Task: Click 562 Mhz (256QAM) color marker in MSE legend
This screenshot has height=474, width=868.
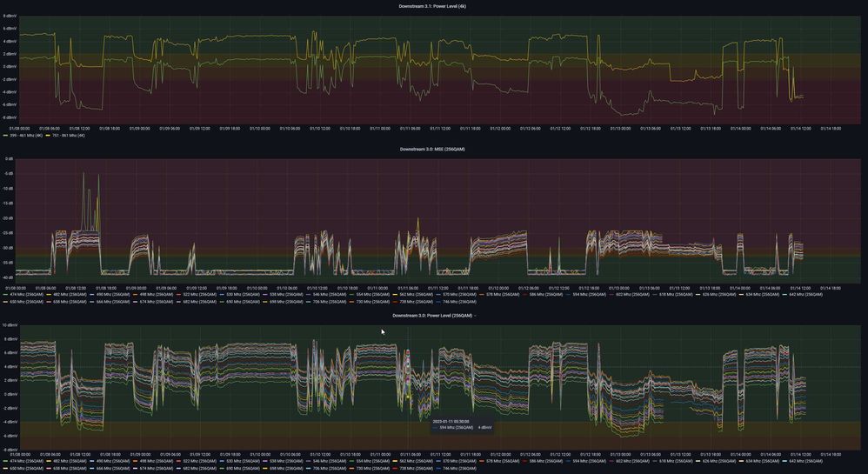Action: [395, 295]
